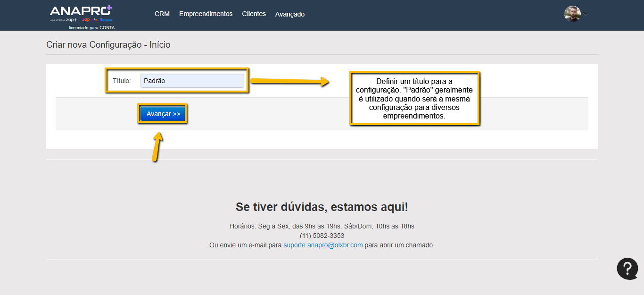Open the Avançado menu
Screen dimensions: 644x295
pyautogui.click(x=289, y=14)
